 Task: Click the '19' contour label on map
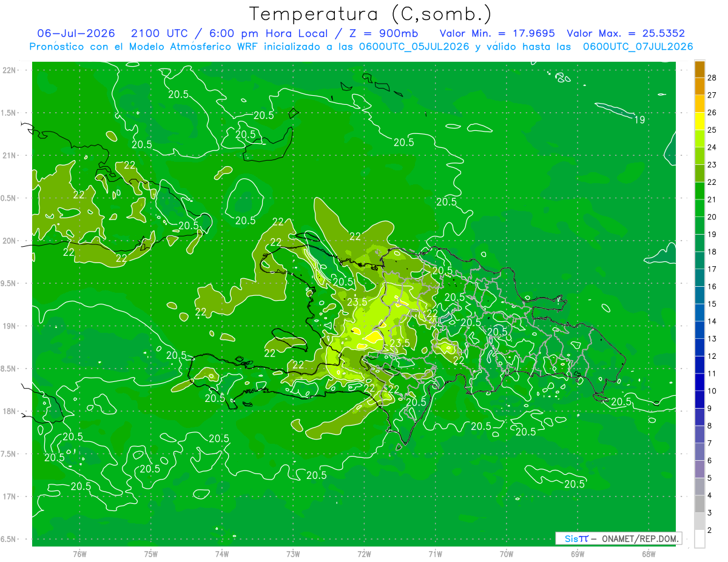[639, 119]
